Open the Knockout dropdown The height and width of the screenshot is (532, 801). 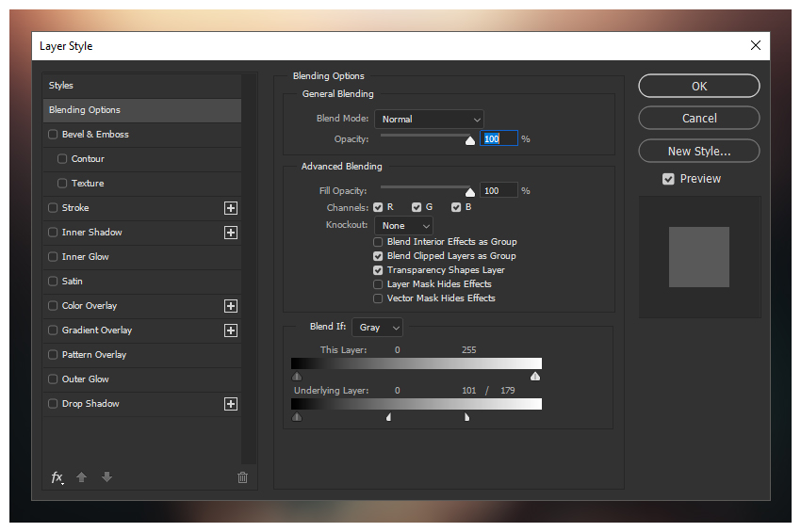click(403, 226)
